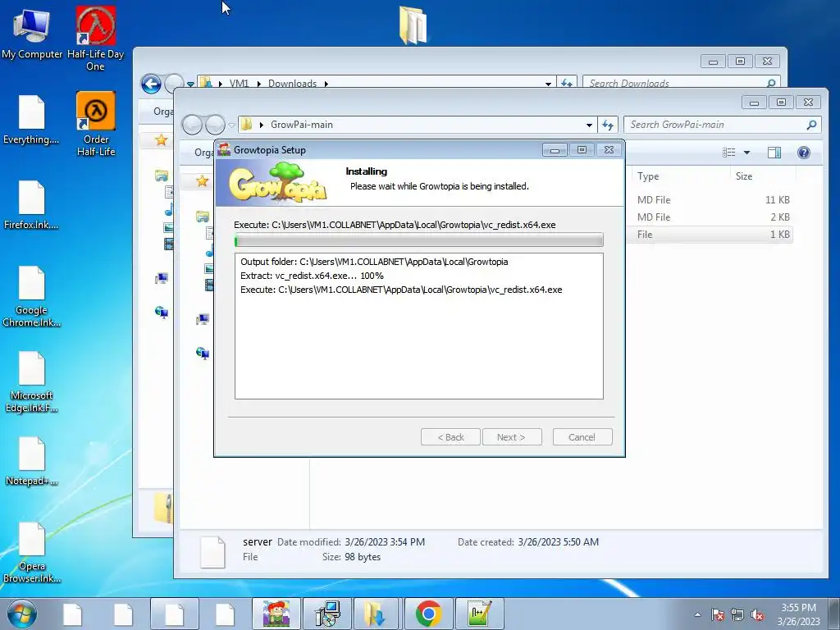Open the Order Half-Life shortcut
The width and height of the screenshot is (840, 630).
click(96, 125)
